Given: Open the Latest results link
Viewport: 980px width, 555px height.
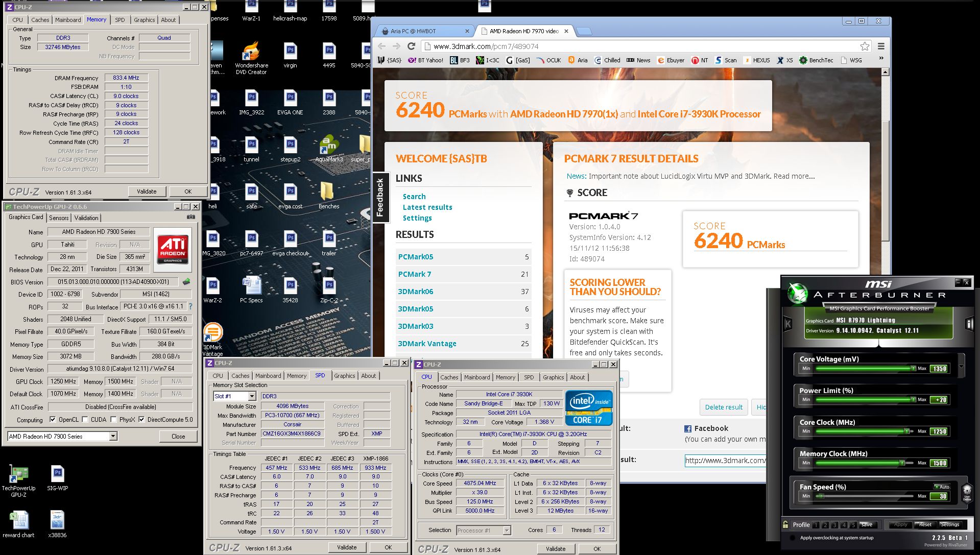Looking at the screenshot, I should coord(427,207).
